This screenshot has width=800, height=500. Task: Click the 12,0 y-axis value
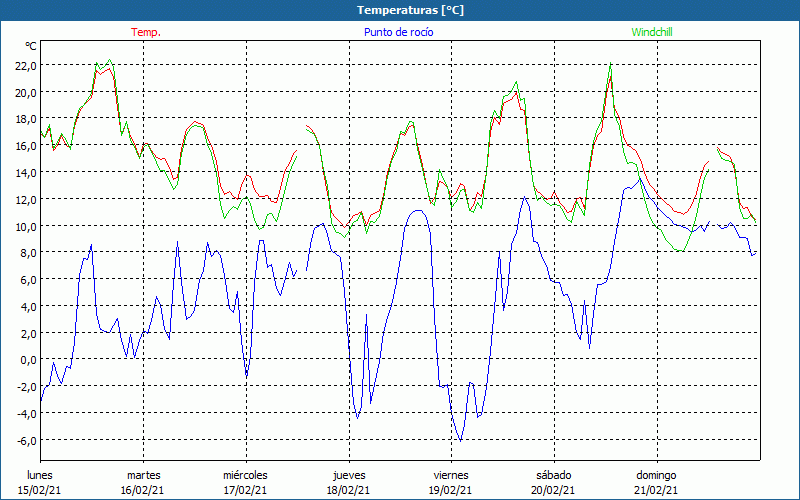(x=26, y=199)
